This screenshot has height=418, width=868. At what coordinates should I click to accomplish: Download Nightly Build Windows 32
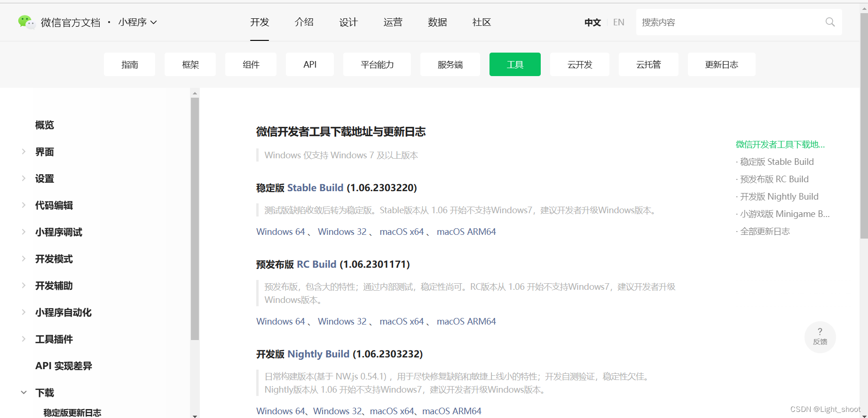pyautogui.click(x=337, y=411)
